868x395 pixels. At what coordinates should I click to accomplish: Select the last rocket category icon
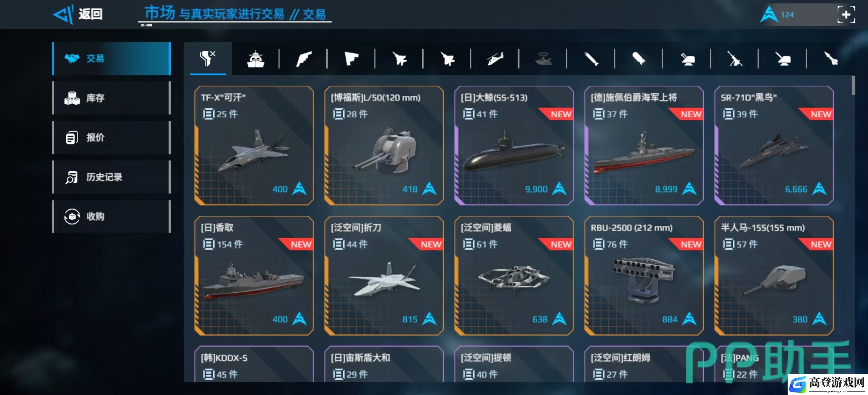(x=831, y=59)
